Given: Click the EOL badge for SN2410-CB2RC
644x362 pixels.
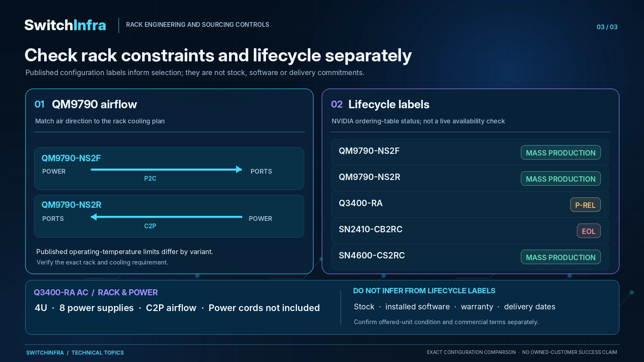Looking at the screenshot, I should [x=589, y=231].
